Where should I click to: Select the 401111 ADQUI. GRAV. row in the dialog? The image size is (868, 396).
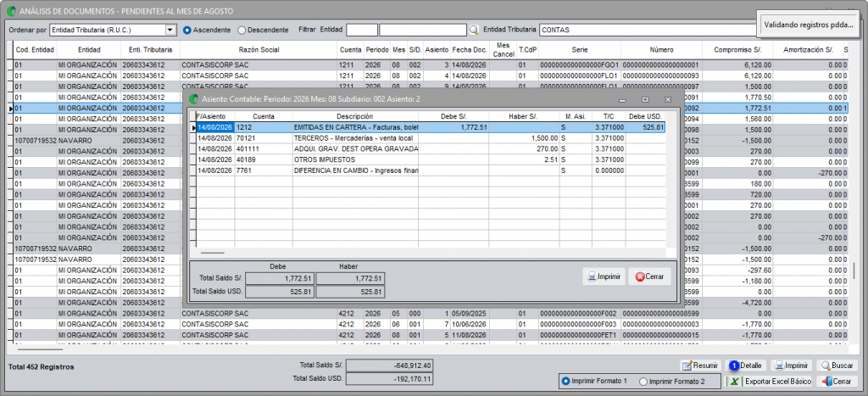click(430, 149)
